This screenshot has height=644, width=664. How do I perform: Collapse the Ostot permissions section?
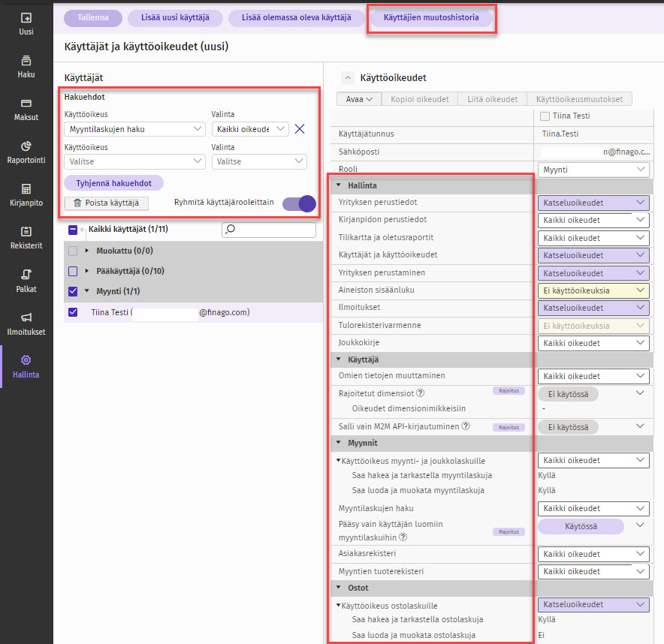338,588
